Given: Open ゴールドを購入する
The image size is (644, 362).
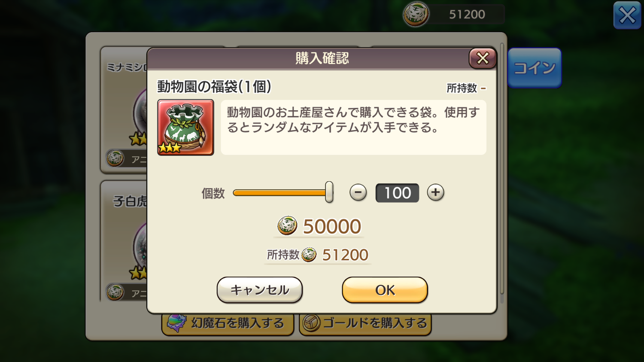Looking at the screenshot, I should 365,323.
